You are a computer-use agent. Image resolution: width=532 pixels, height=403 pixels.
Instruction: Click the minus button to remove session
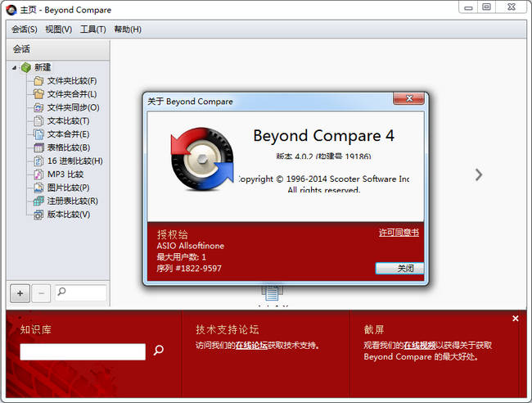click(x=41, y=293)
